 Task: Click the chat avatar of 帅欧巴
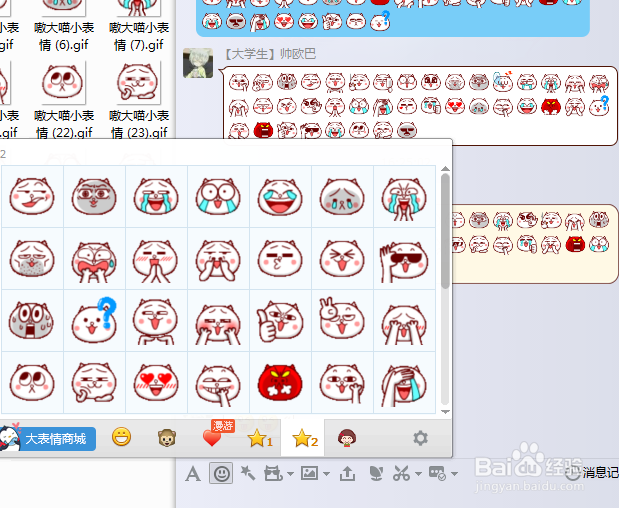point(198,63)
